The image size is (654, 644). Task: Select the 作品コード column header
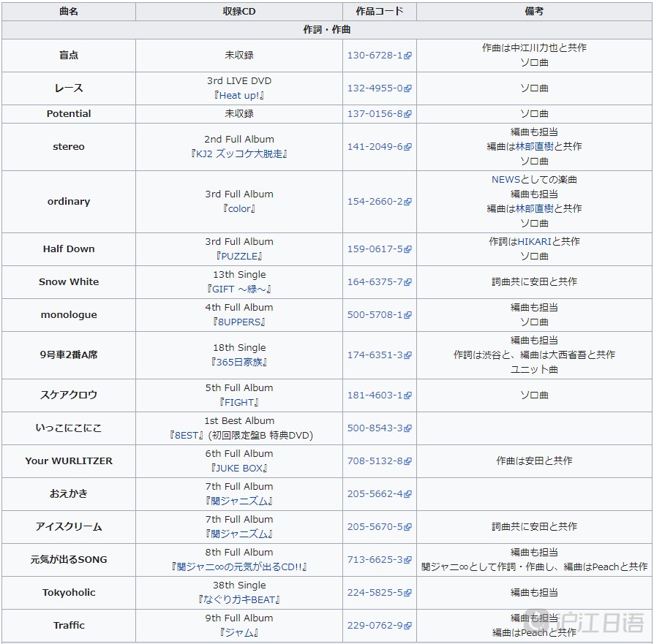tap(380, 11)
